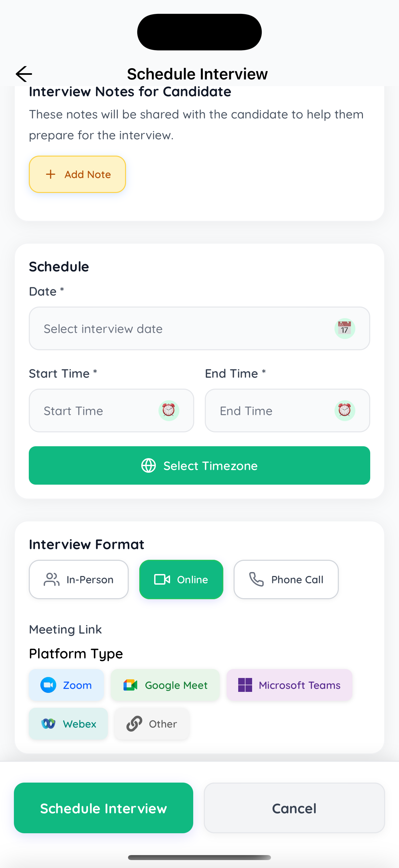Click the alarm clock icon for End Time
This screenshot has width=399, height=868.
(345, 410)
